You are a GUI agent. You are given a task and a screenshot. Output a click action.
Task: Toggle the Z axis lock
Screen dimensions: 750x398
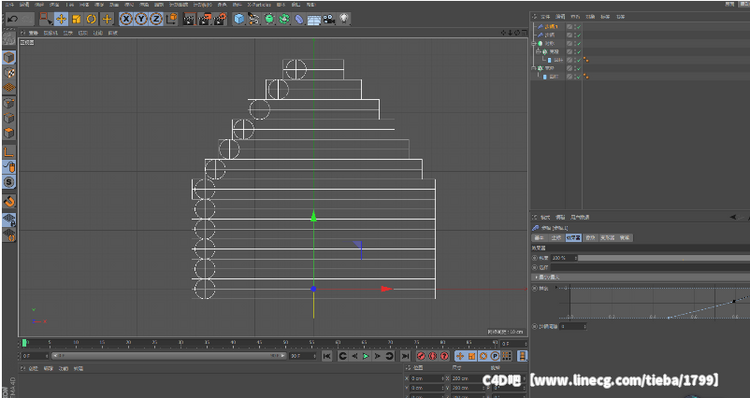click(156, 19)
